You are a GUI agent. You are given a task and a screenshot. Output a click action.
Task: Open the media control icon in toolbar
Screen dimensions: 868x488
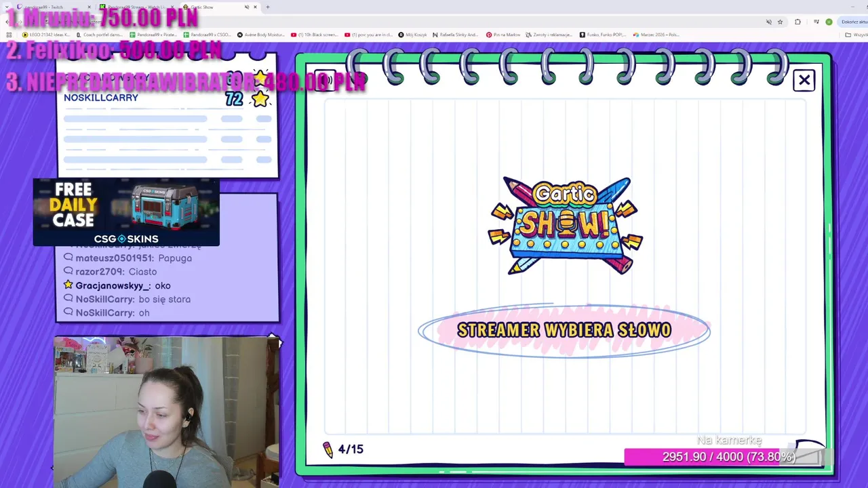(x=816, y=22)
